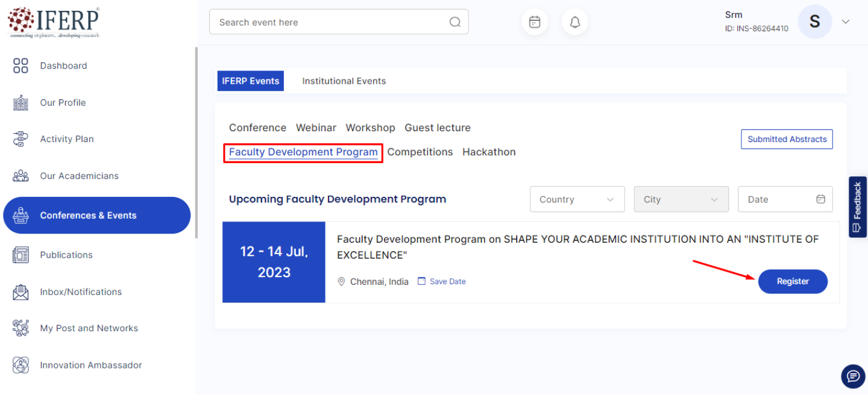Select the Webinar event category
Screen dimensions: 868x395
pyautogui.click(x=316, y=128)
